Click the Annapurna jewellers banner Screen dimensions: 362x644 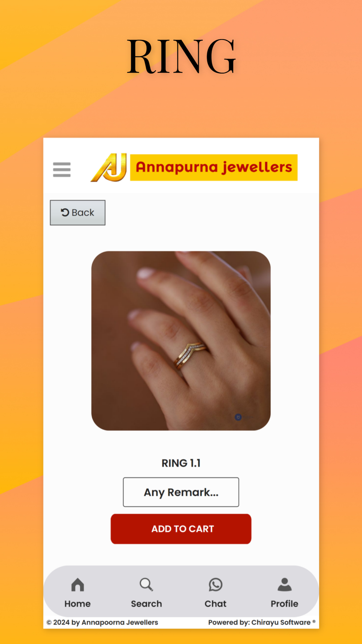pyautogui.click(x=214, y=167)
